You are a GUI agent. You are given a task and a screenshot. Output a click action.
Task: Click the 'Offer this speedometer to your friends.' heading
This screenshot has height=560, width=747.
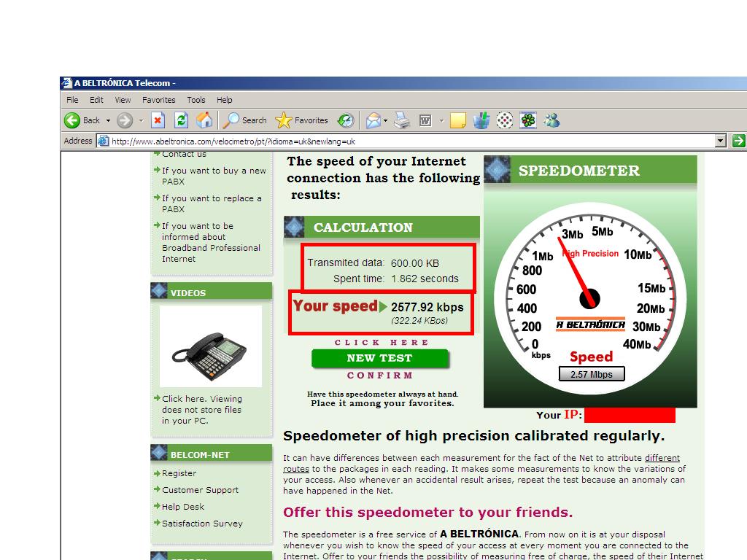[427, 513]
